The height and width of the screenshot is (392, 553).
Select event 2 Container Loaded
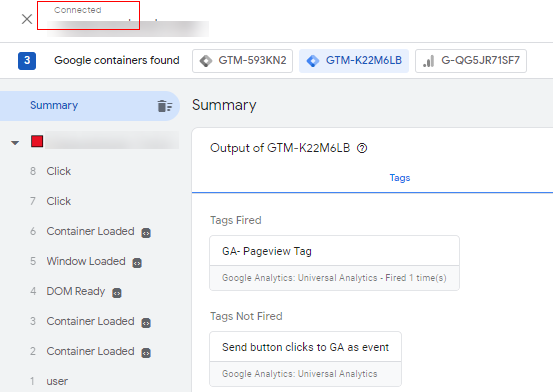(x=90, y=351)
